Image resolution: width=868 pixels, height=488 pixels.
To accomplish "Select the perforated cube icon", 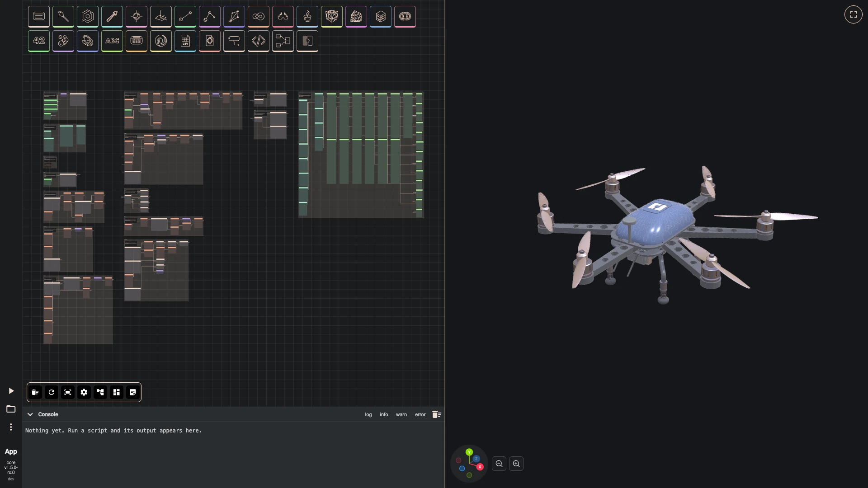I will click(x=356, y=17).
